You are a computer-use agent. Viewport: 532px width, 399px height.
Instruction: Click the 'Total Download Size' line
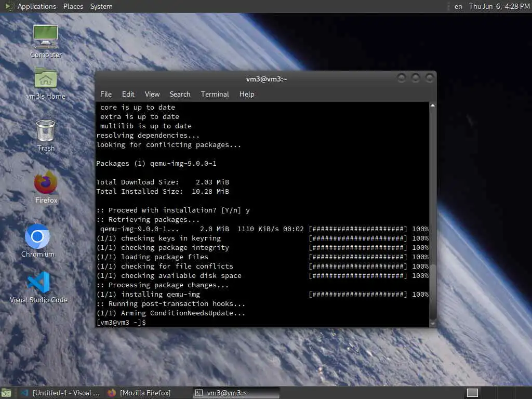point(163,182)
